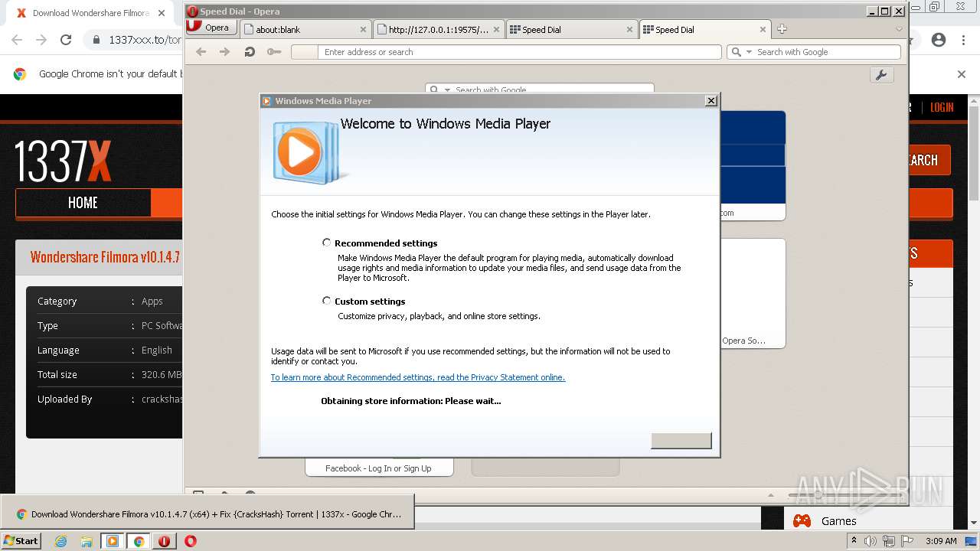980x551 pixels.
Task: Maximize the Opera window
Action: (885, 11)
